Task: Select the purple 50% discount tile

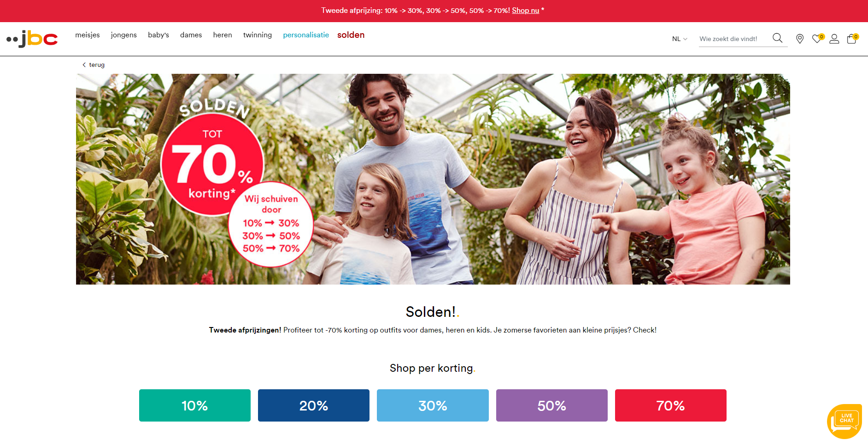Action: (552, 405)
